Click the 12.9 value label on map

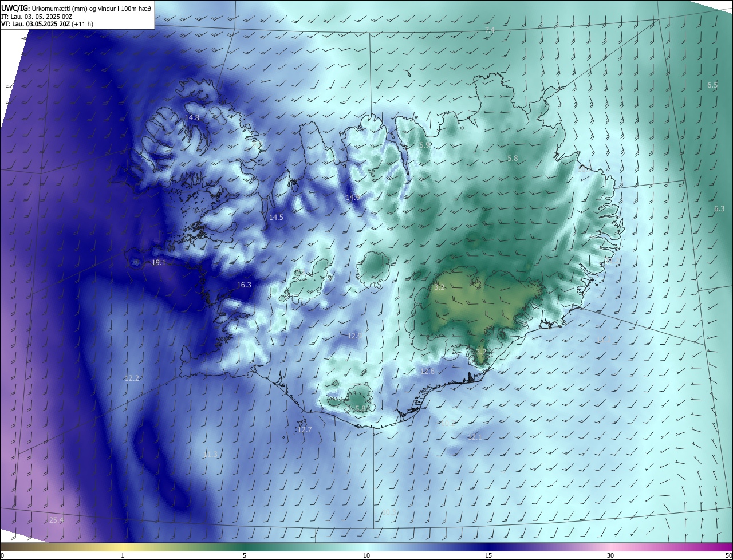point(355,336)
